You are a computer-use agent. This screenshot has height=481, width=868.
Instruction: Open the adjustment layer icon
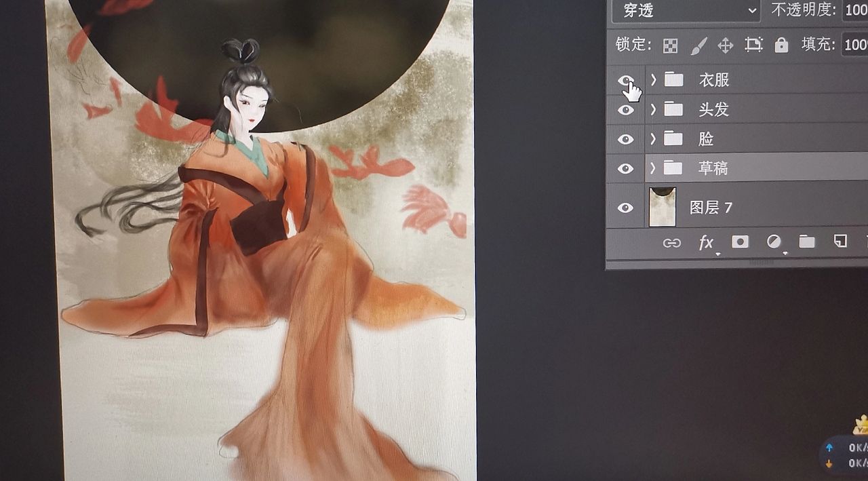pyautogui.click(x=773, y=242)
